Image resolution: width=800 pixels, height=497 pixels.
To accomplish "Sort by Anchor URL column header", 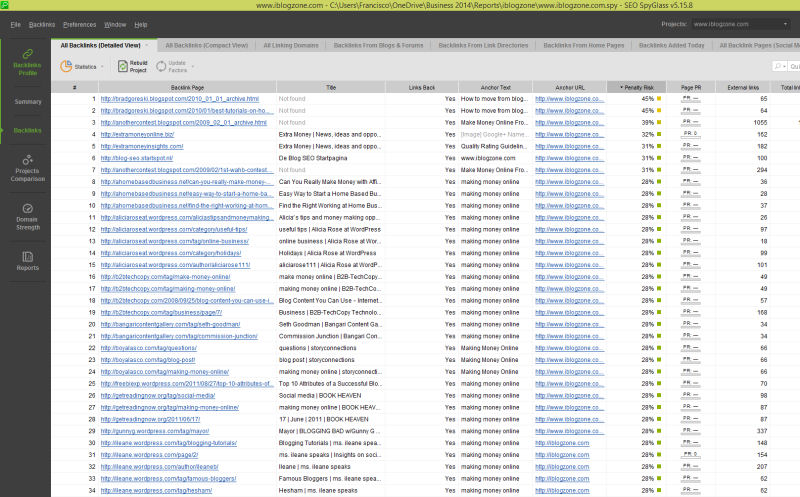I will tap(570, 87).
